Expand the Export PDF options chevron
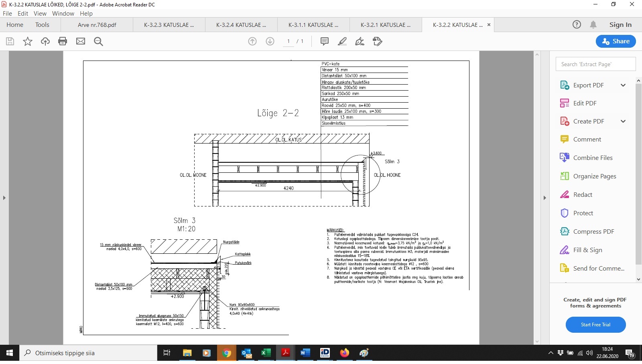Viewport: 642px width, 364px height. pos(623,85)
